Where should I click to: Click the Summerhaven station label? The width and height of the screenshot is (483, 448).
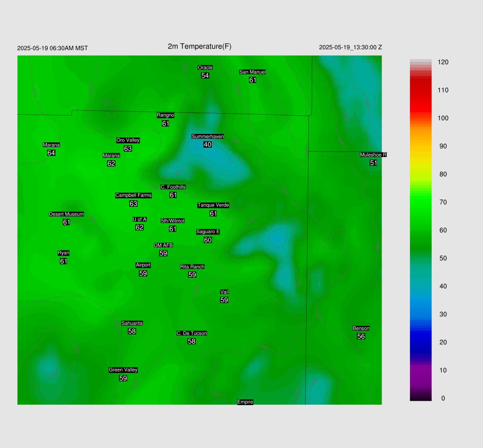coord(208,136)
